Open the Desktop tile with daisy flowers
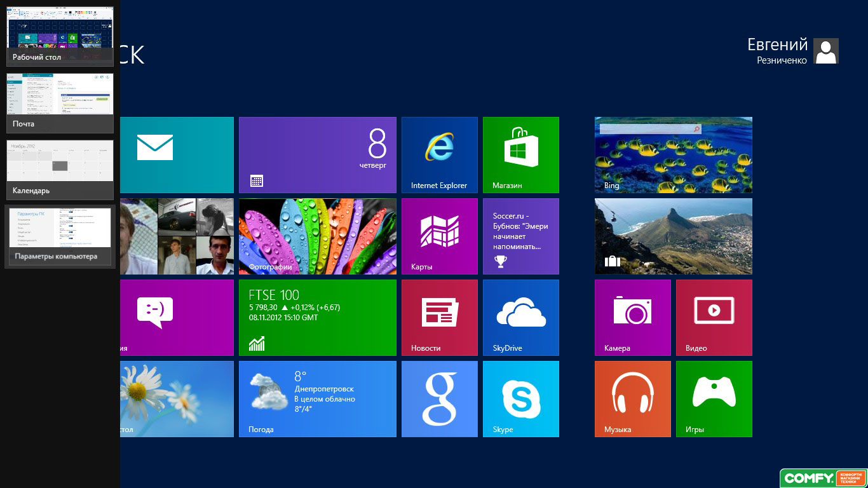 coord(177,399)
